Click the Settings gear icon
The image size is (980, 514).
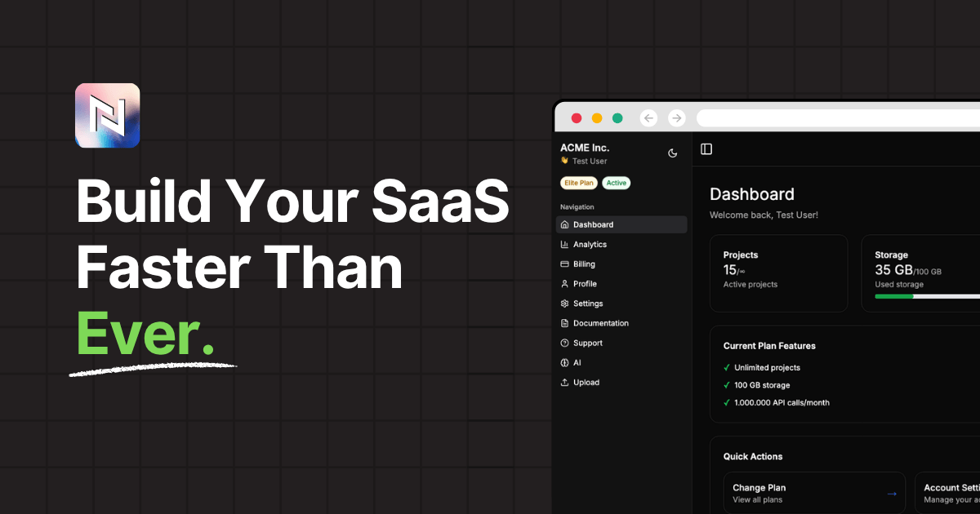coord(564,304)
